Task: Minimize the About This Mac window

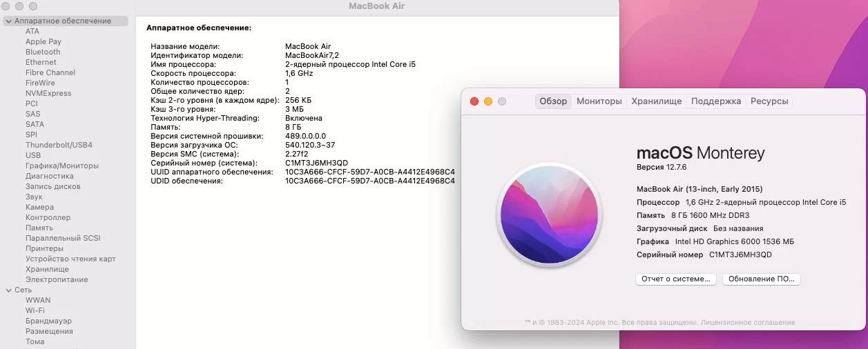Action: pyautogui.click(x=488, y=101)
